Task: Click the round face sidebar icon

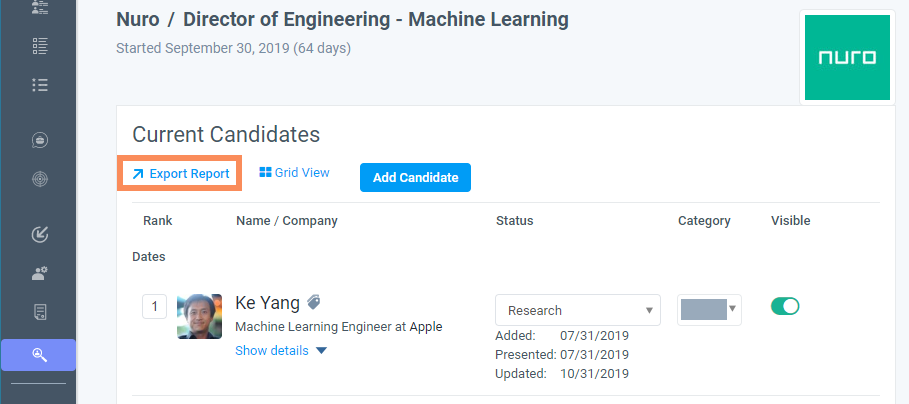Action: (40, 140)
